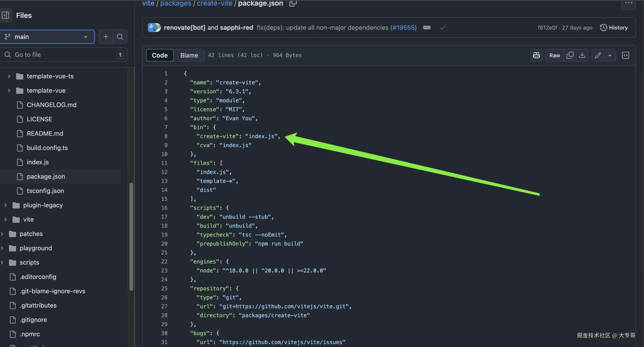Image resolution: width=644 pixels, height=347 pixels.
Task: Copy the file path icon beside package.json
Action: coord(293,4)
